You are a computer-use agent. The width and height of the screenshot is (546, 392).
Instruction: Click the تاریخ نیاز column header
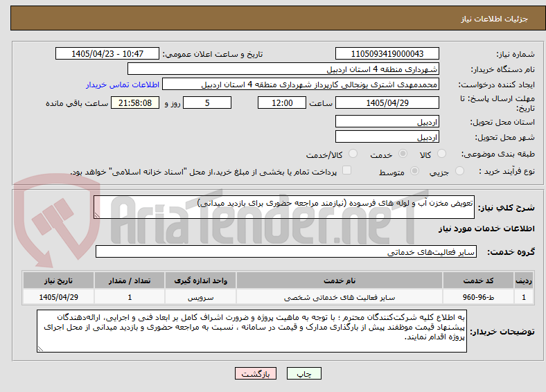click(x=58, y=280)
